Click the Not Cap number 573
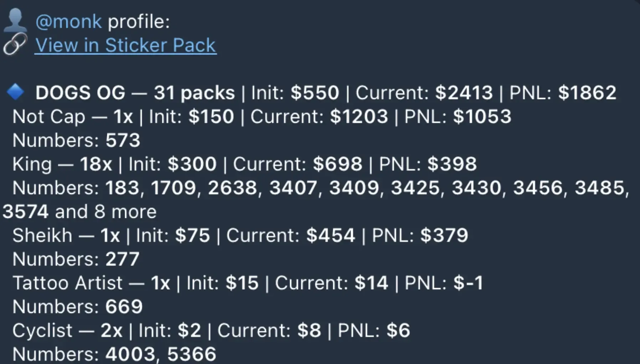The height and width of the screenshot is (364, 640). pyautogui.click(x=123, y=140)
